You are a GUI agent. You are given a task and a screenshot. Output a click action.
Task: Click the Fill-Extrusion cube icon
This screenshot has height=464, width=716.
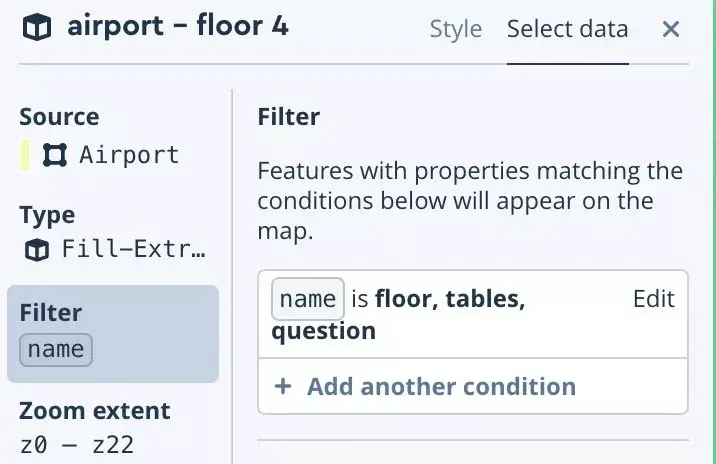tap(37, 250)
